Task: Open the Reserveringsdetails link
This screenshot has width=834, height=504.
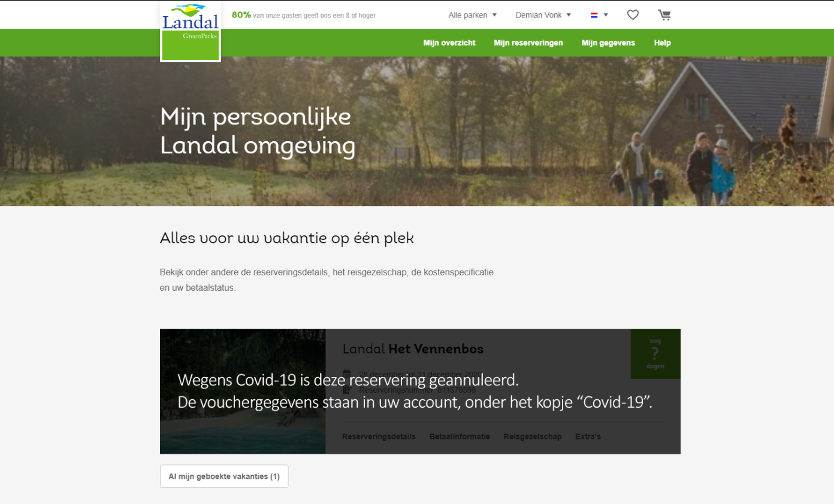Action: tap(379, 436)
